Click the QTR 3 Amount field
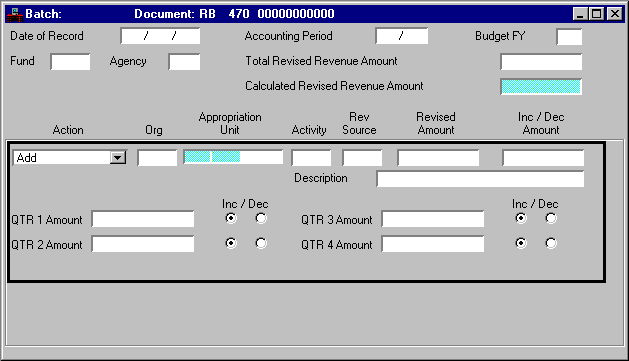The width and height of the screenshot is (629, 361). (433, 219)
